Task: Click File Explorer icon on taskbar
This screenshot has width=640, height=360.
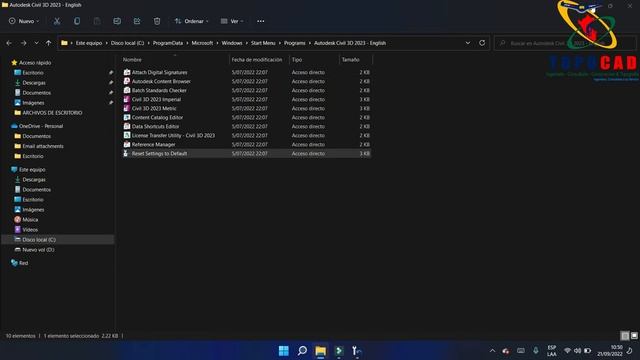Action: (320, 351)
